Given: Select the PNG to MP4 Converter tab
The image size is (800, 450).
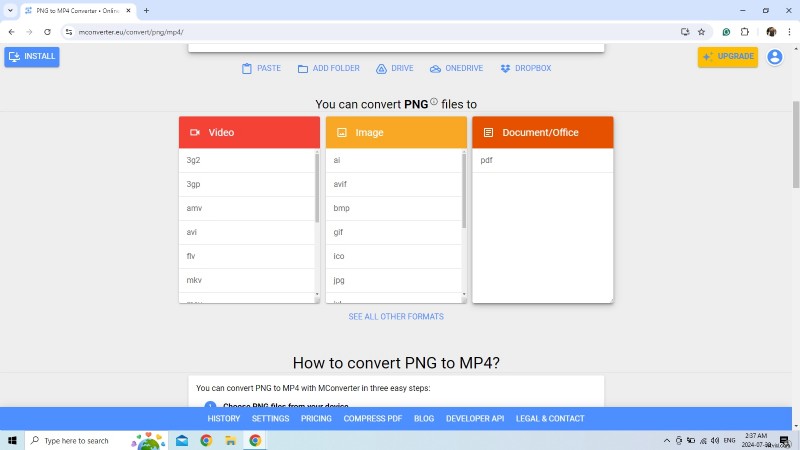Looking at the screenshot, I should tap(79, 11).
